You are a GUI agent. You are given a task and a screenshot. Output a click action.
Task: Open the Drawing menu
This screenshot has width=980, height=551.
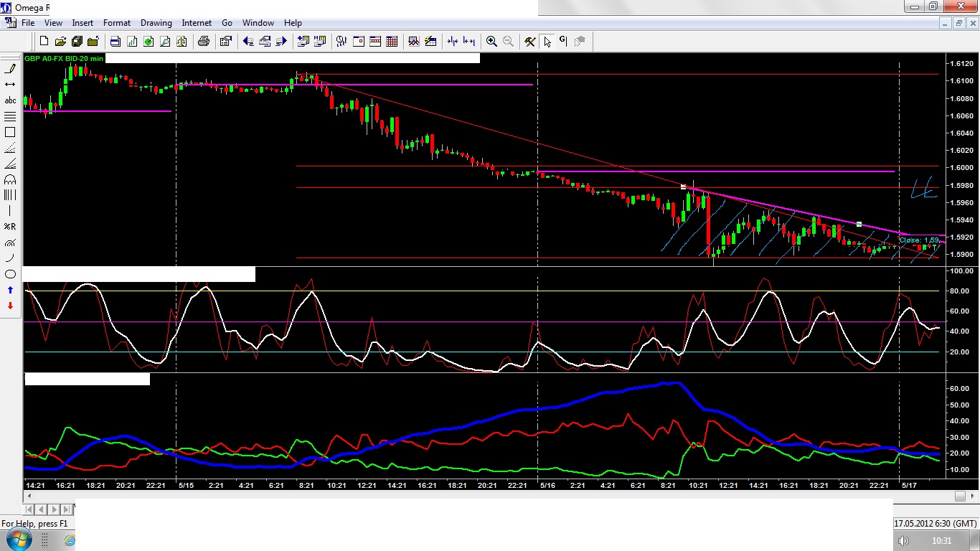(x=156, y=23)
